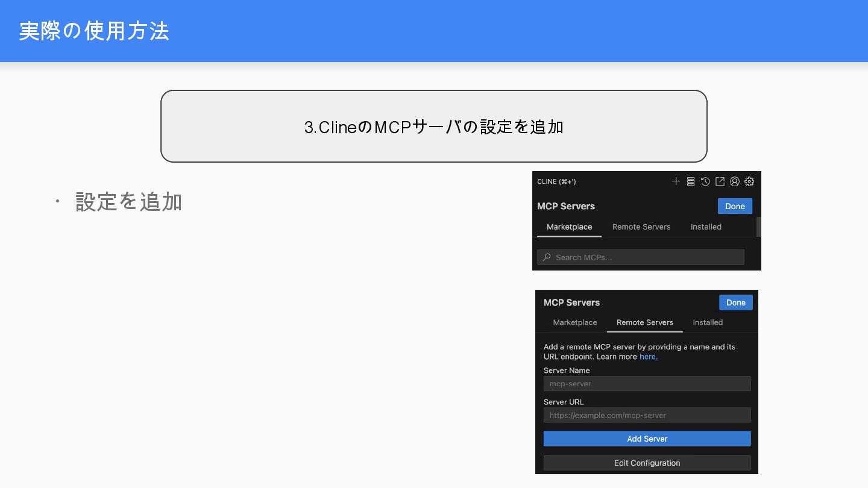Focus the Search MCPs input field
The height and width of the screenshot is (488, 868).
[x=641, y=257]
